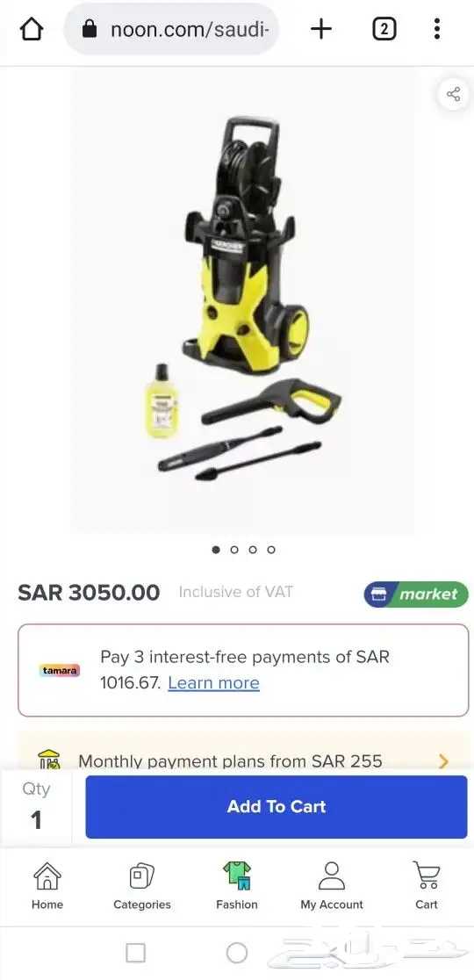Select the fourth image carousel dot
The width and height of the screenshot is (474, 980).
271,550
